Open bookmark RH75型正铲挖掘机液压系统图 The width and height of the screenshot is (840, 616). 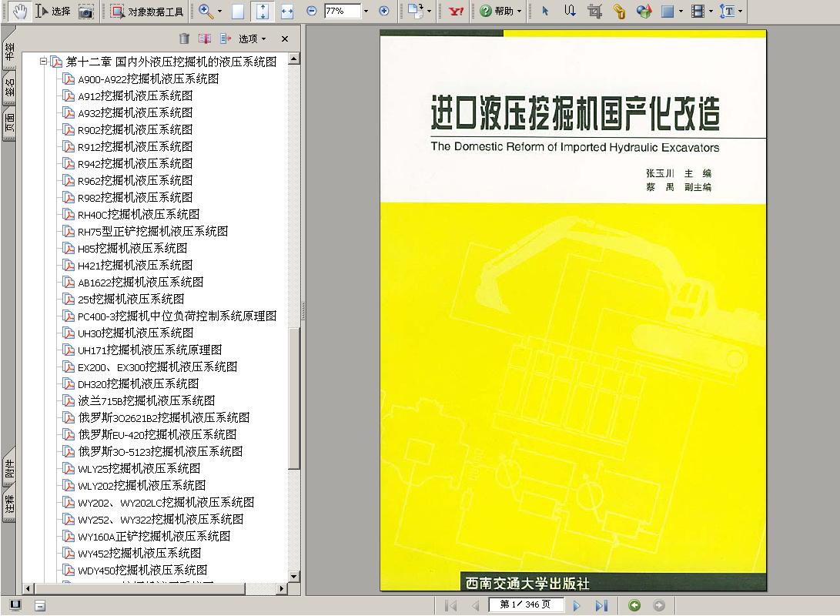pos(152,232)
